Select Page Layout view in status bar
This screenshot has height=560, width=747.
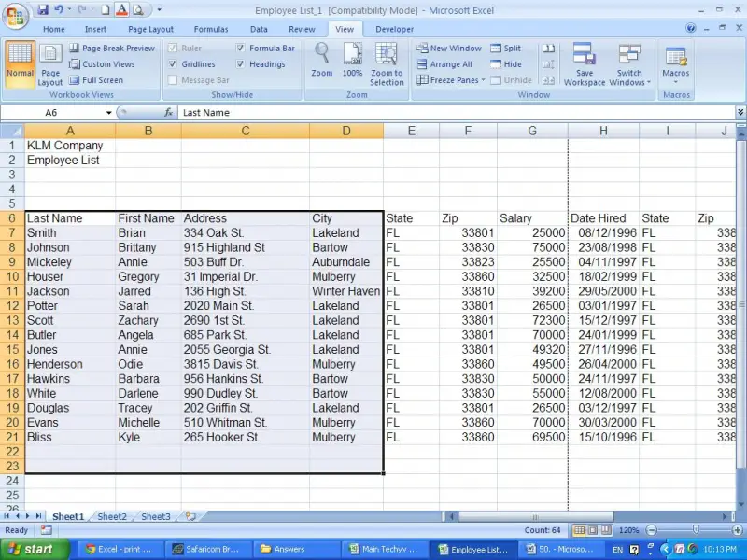click(593, 530)
